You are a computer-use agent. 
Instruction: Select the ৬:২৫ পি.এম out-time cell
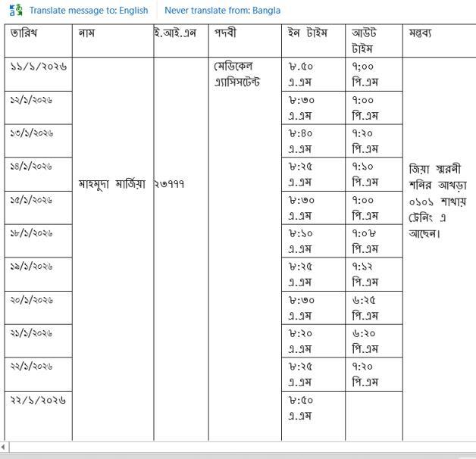click(365, 308)
